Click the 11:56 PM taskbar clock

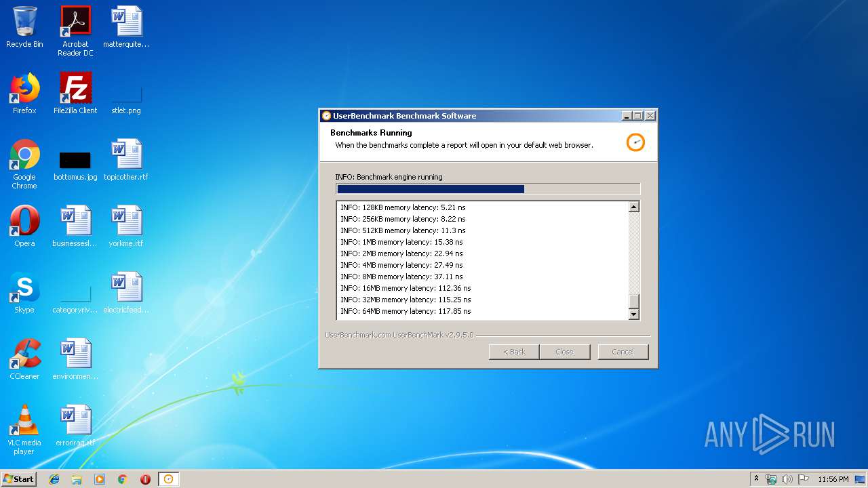pyautogui.click(x=833, y=479)
